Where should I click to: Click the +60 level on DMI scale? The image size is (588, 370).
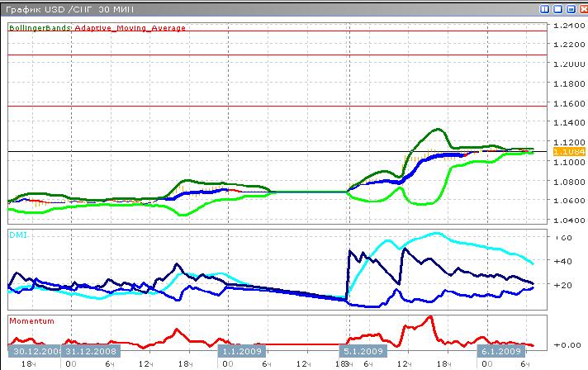(x=566, y=238)
